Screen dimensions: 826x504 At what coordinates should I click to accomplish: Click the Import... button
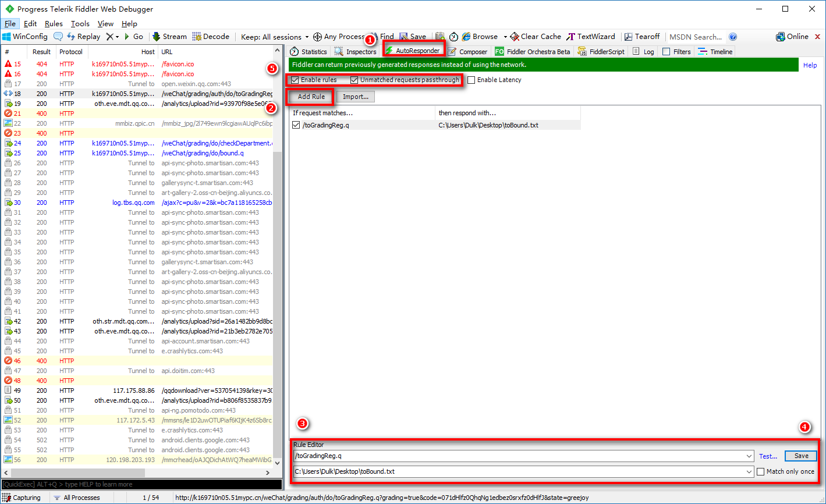tap(356, 97)
